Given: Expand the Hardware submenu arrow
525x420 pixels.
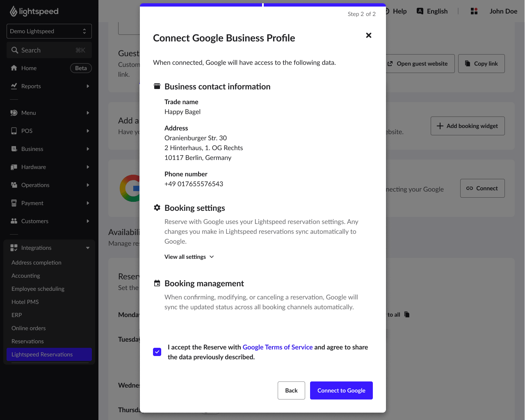Looking at the screenshot, I should (88, 167).
